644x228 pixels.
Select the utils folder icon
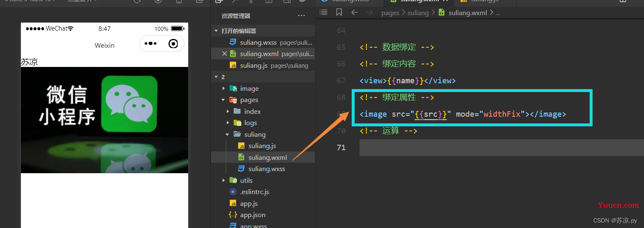[233, 180]
